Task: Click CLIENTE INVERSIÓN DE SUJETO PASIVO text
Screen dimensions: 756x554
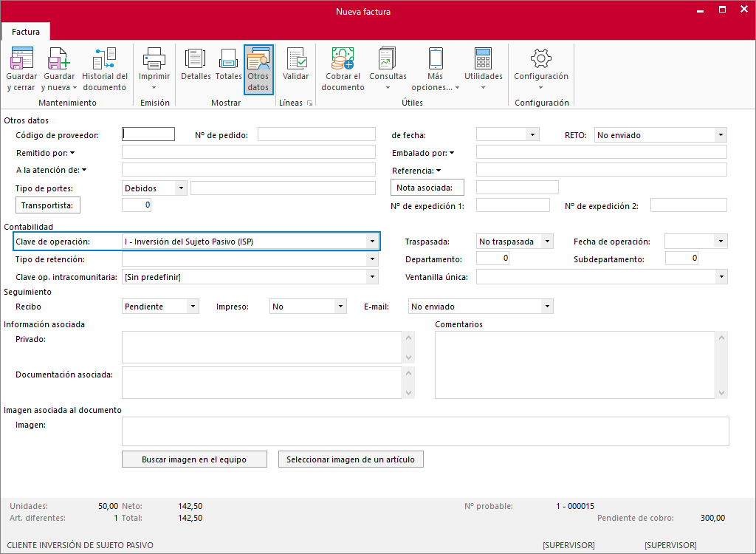Action: (80, 545)
